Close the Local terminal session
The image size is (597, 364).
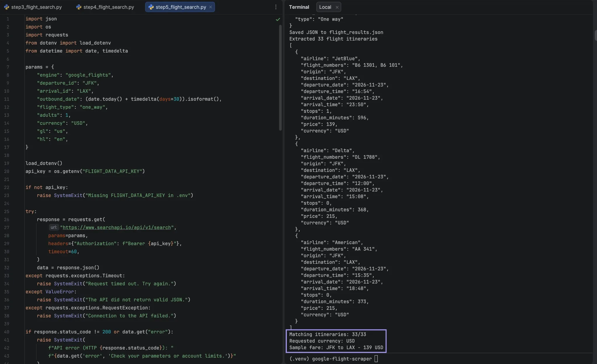pyautogui.click(x=337, y=7)
